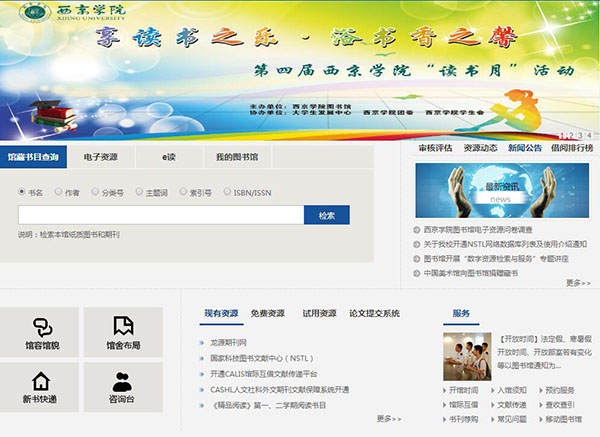Screen dimensions: 600x437
Task: Switch to the 电子资源 tab
Action: 101,157
